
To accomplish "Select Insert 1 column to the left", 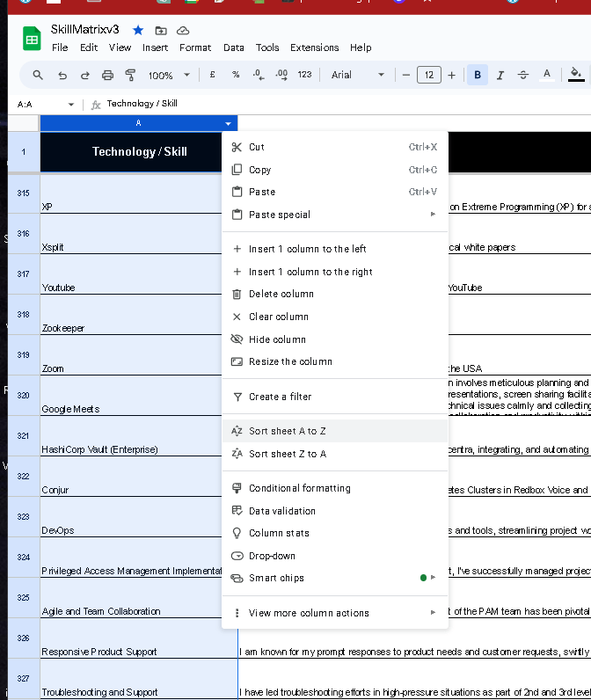I will click(x=335, y=249).
